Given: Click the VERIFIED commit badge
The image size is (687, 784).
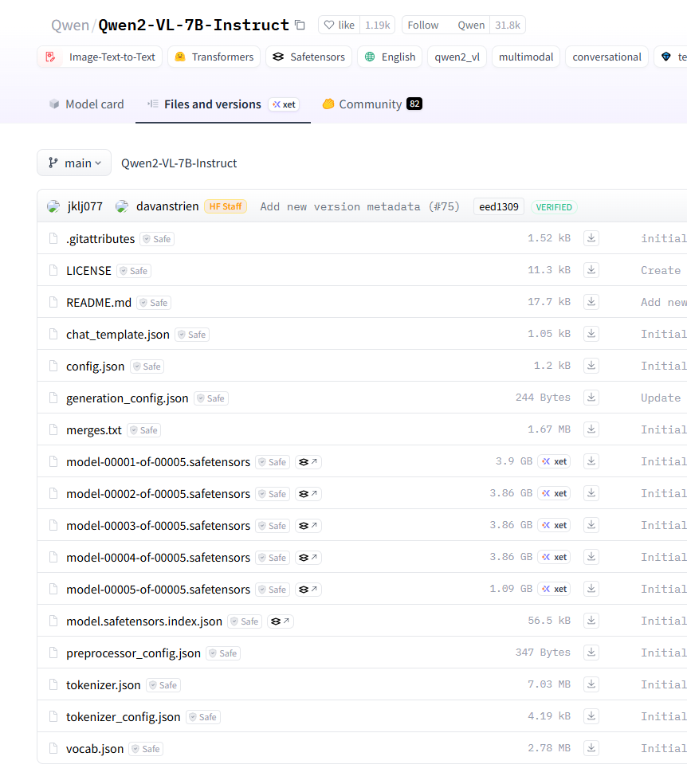Looking at the screenshot, I should 553,207.
